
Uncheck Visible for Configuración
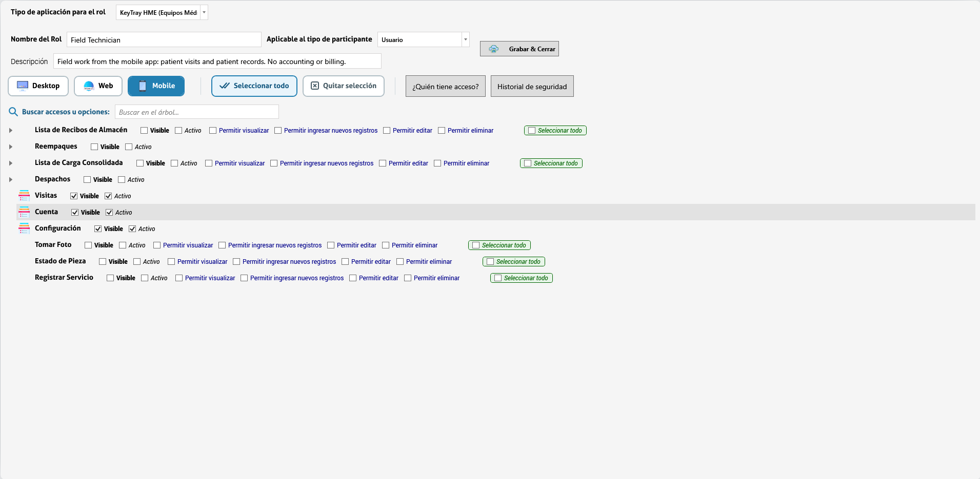point(98,228)
